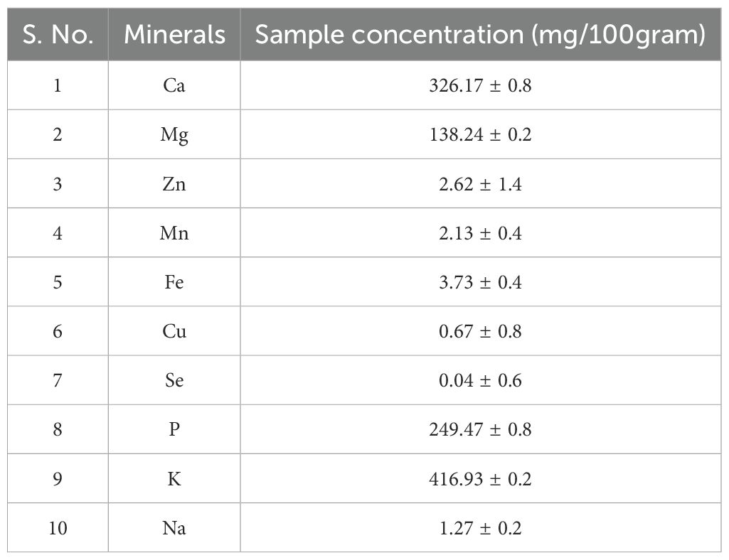Click the value 2.62 ± 1.4
This screenshot has width=729, height=560.
480,184
